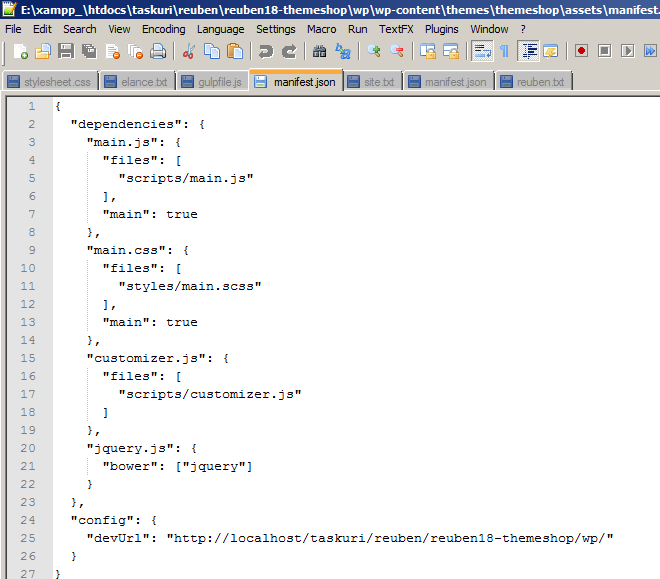Toggle synchronized vertical scrolling icon
The image size is (660, 579).
pyautogui.click(x=428, y=51)
